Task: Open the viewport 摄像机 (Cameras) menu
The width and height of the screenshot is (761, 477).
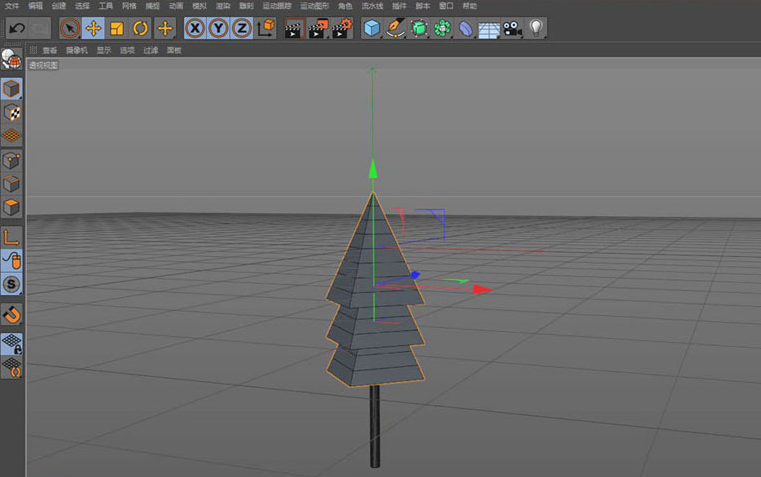Action: tap(77, 50)
